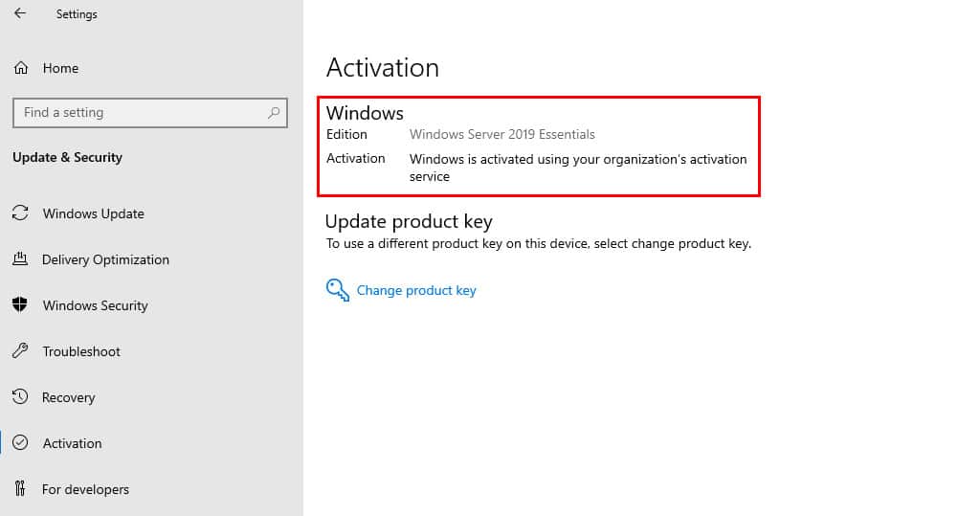The height and width of the screenshot is (516, 980).
Task: Click Windows Server 2019 Essentials text
Action: (501, 134)
